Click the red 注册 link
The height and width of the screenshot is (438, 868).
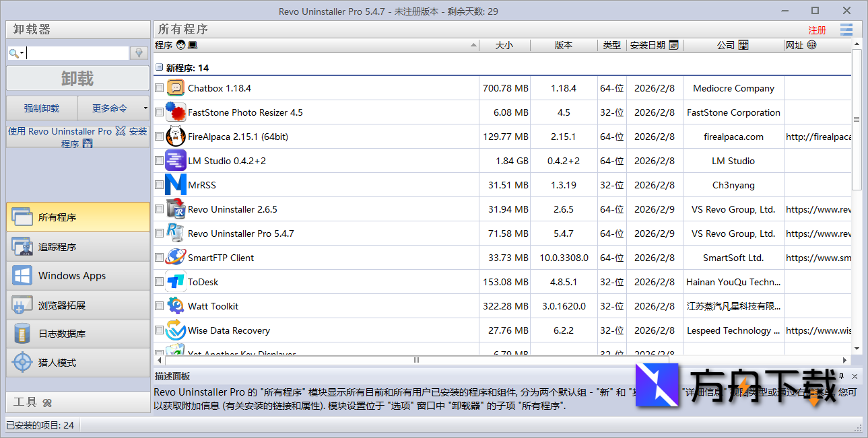[817, 30]
